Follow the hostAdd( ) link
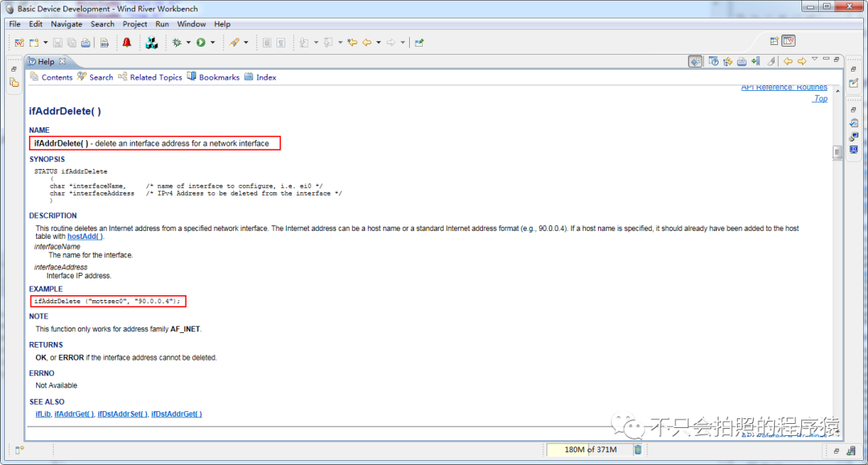868x465 pixels. pos(85,236)
